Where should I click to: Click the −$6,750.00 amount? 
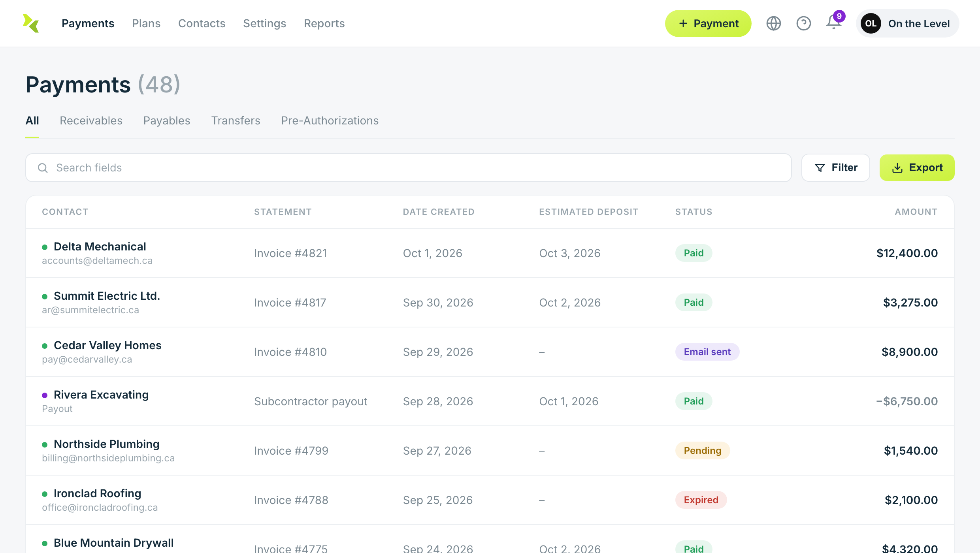click(x=906, y=401)
